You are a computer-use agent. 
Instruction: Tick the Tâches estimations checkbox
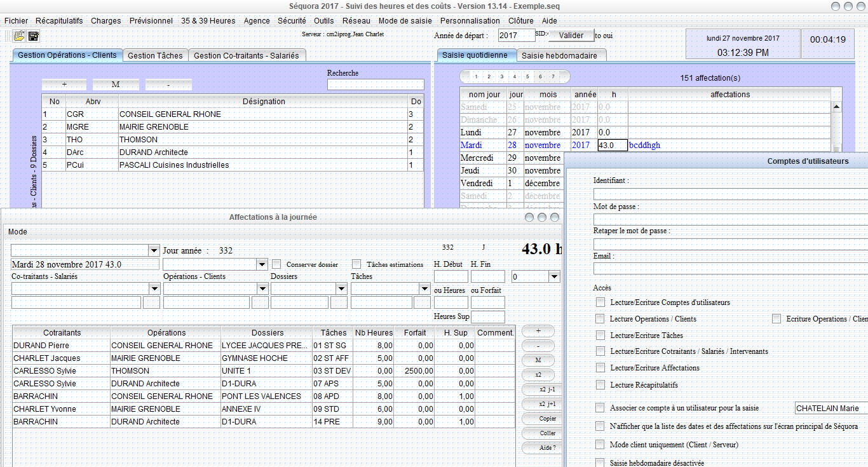pyautogui.click(x=356, y=264)
